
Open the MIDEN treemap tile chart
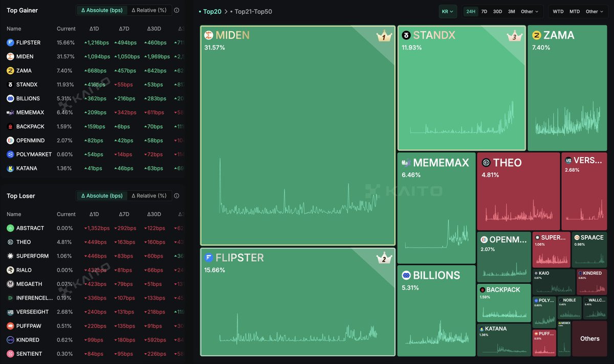pyautogui.click(x=298, y=135)
